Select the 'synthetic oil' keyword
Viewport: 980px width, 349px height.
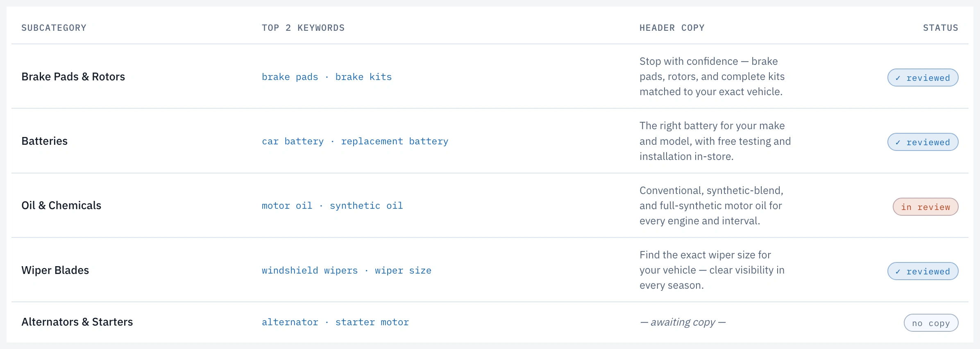tap(366, 206)
